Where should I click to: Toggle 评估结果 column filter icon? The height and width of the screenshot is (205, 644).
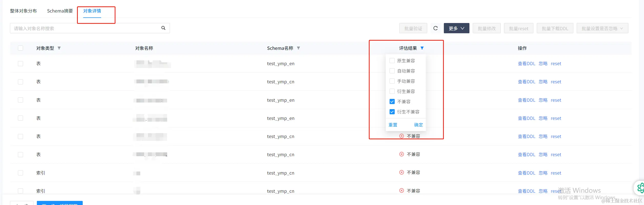pos(422,48)
